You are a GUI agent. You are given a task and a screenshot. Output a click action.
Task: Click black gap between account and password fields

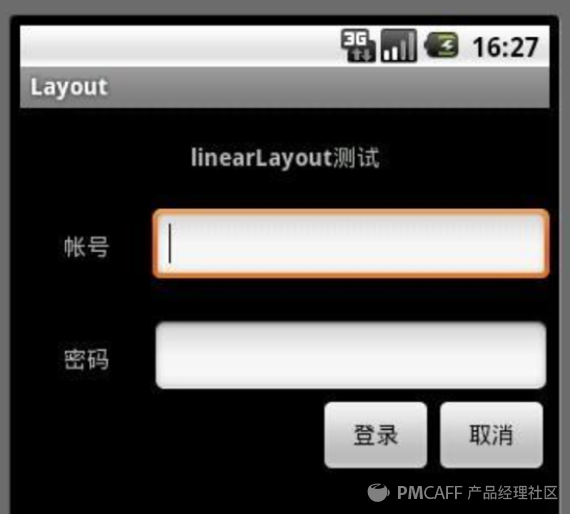351,300
